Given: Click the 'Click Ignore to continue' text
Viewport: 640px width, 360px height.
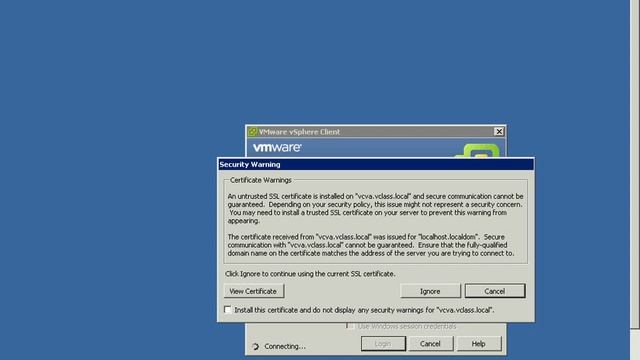Looking at the screenshot, I should click(310, 274).
